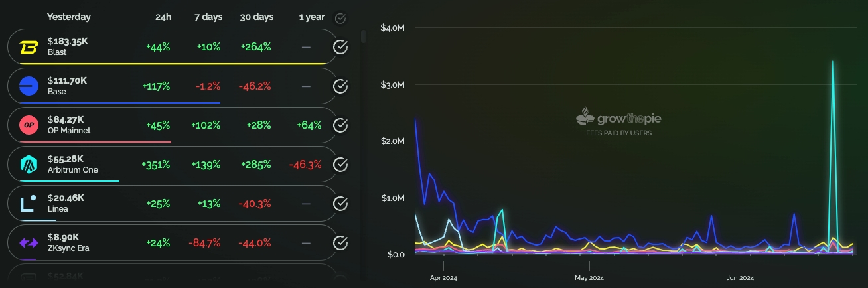
Task: Click the Arbitrum One logo icon
Action: tap(29, 165)
